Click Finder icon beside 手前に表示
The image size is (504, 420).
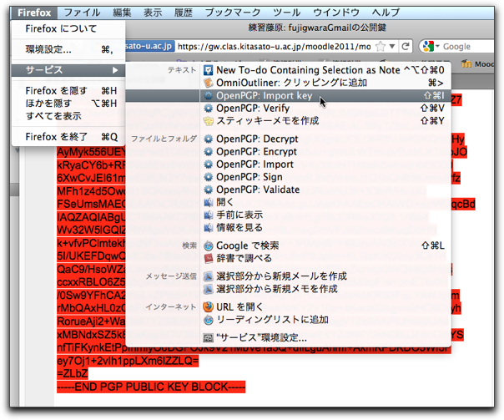point(209,215)
